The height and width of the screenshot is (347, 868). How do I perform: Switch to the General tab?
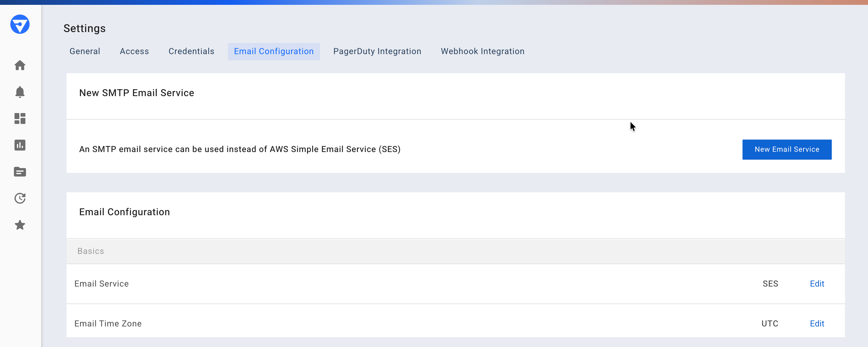tap(85, 51)
